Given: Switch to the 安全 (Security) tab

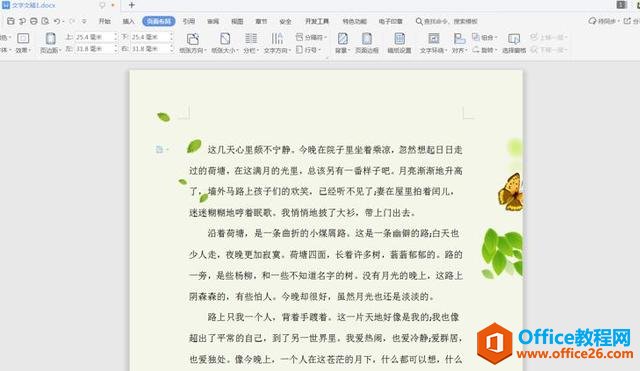Looking at the screenshot, I should pyautogui.click(x=285, y=21).
